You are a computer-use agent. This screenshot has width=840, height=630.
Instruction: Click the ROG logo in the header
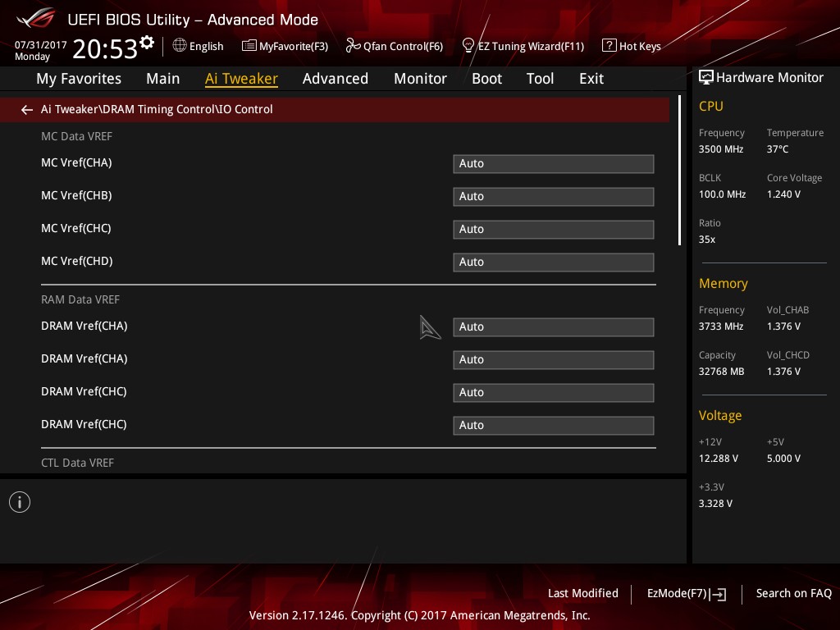click(x=36, y=18)
